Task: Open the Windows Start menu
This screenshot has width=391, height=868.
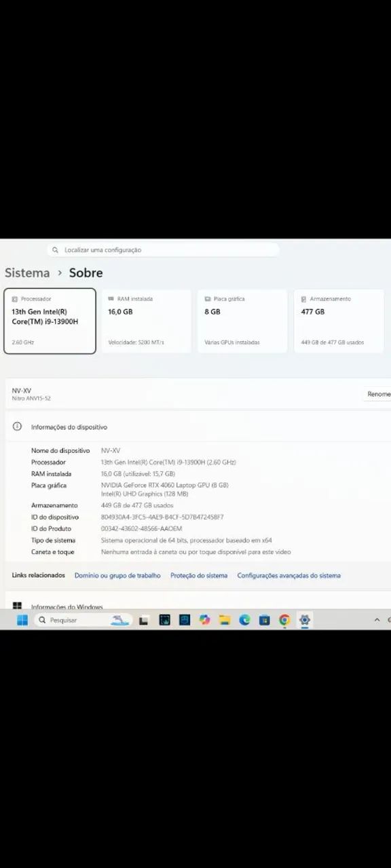Action: (22, 620)
